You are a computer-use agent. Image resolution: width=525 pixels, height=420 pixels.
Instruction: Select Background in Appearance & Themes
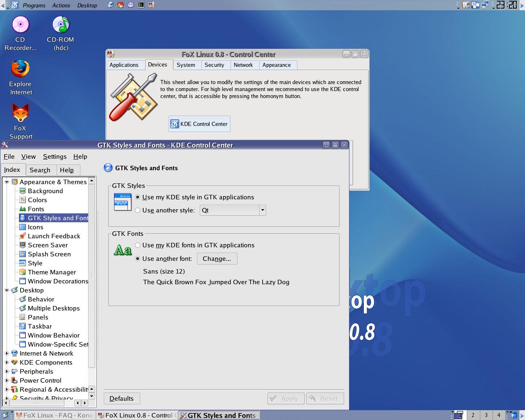pos(41,191)
